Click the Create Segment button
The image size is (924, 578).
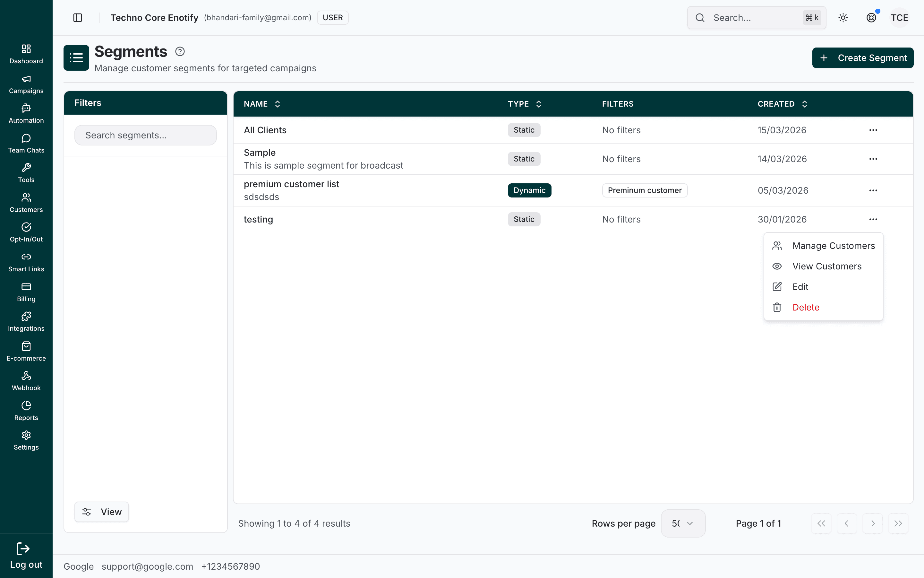click(862, 58)
